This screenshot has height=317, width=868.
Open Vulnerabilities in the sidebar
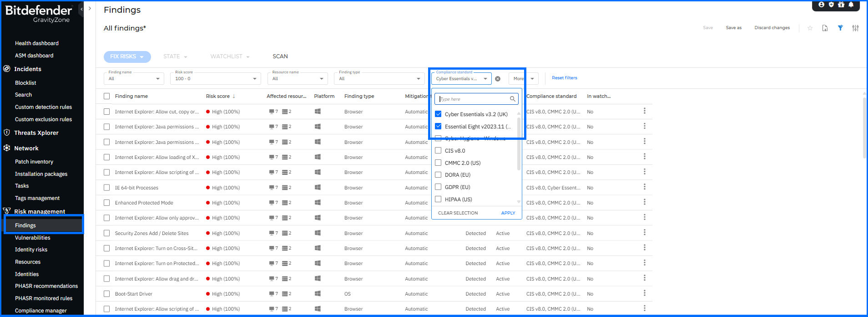tap(33, 238)
